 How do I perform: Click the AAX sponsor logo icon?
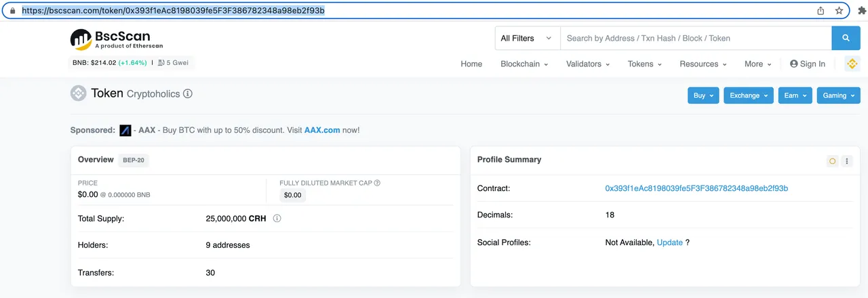coord(125,130)
